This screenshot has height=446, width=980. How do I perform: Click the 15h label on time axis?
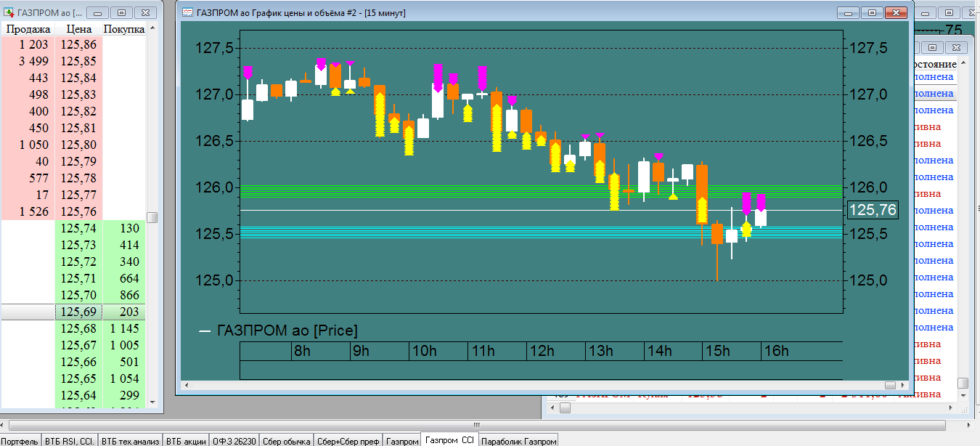(x=717, y=352)
